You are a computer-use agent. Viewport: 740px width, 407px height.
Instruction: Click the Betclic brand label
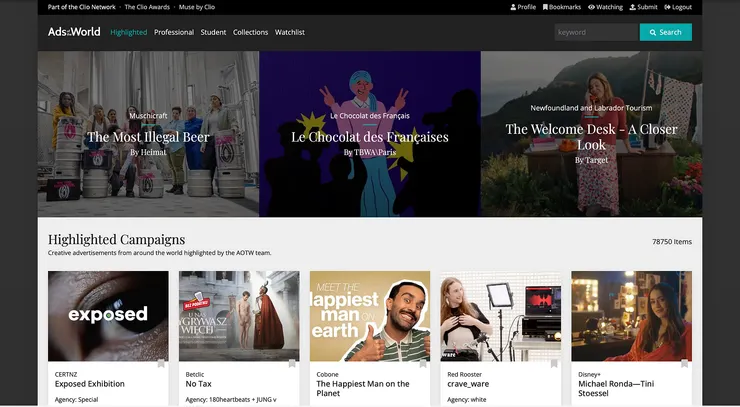click(x=194, y=374)
